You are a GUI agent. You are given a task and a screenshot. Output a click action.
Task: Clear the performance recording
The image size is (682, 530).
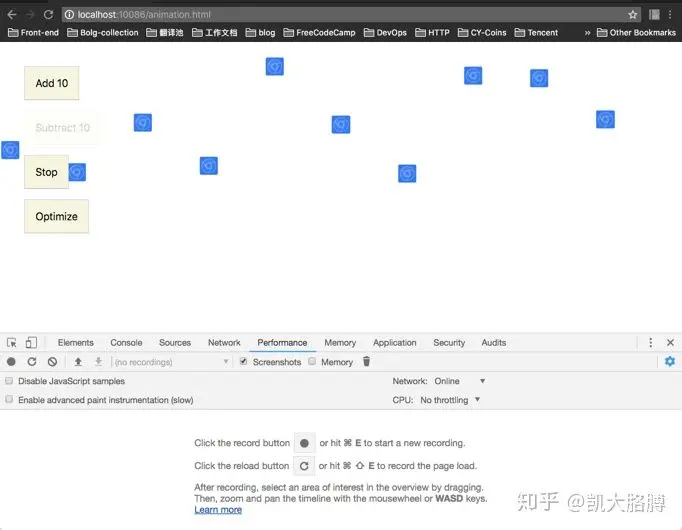52,362
